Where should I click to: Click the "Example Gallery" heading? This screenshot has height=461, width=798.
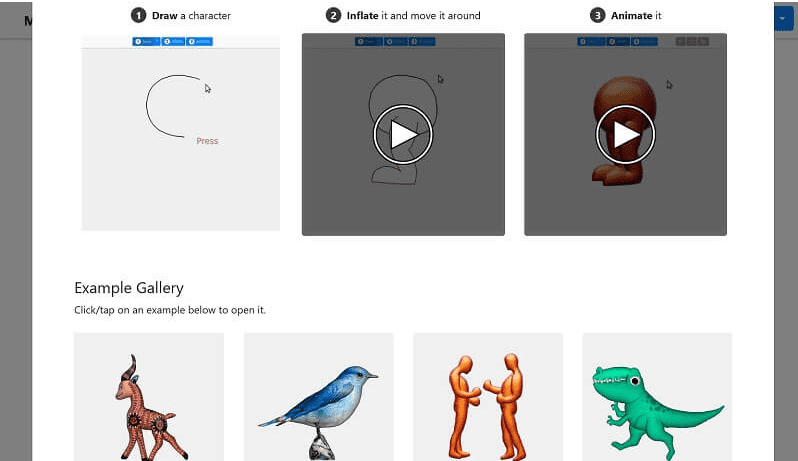pos(129,288)
